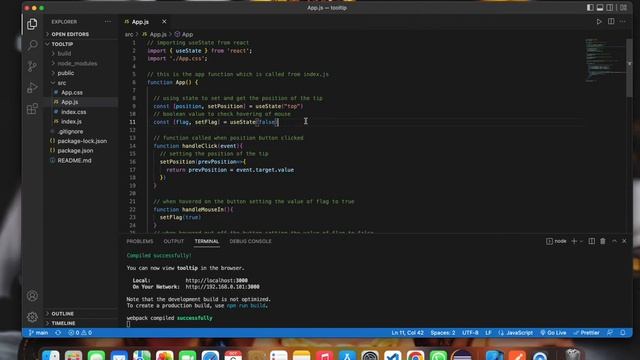Close the App.js editor tab
The image size is (640, 360).
(164, 22)
